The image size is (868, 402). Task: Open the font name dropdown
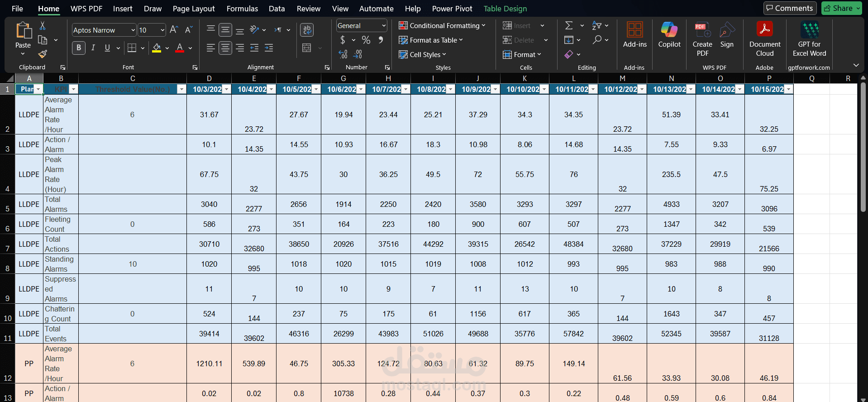(133, 30)
